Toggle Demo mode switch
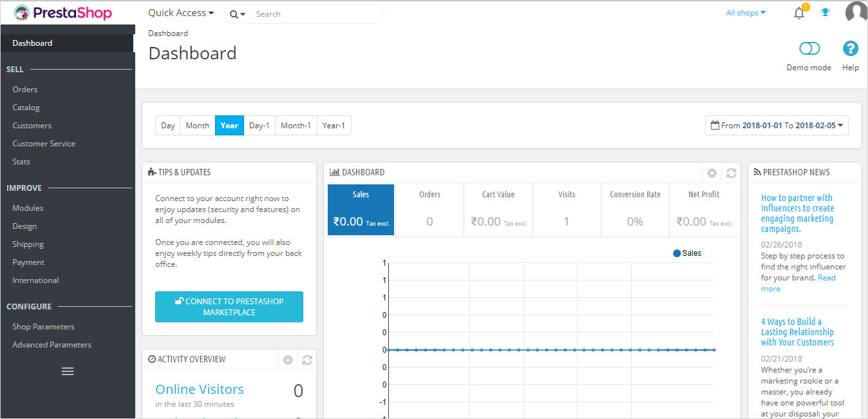The image size is (868, 419). pos(809,49)
